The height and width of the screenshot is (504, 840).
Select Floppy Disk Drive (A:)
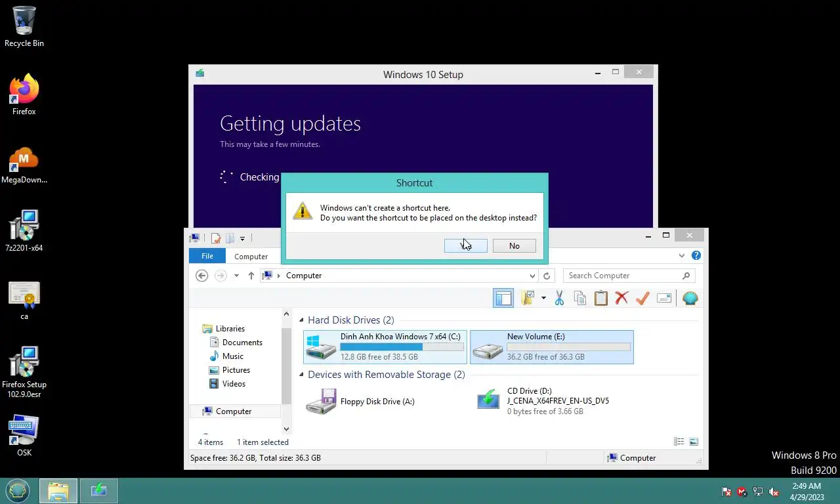click(x=385, y=402)
